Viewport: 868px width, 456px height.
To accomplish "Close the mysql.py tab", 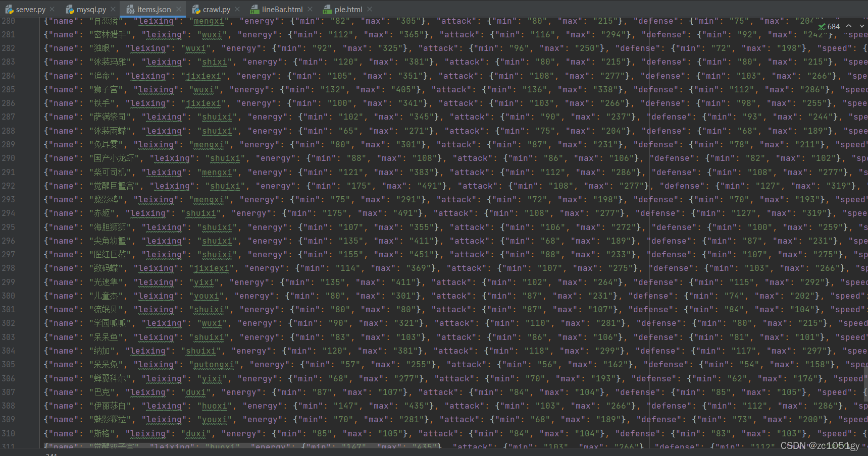I will [x=113, y=9].
